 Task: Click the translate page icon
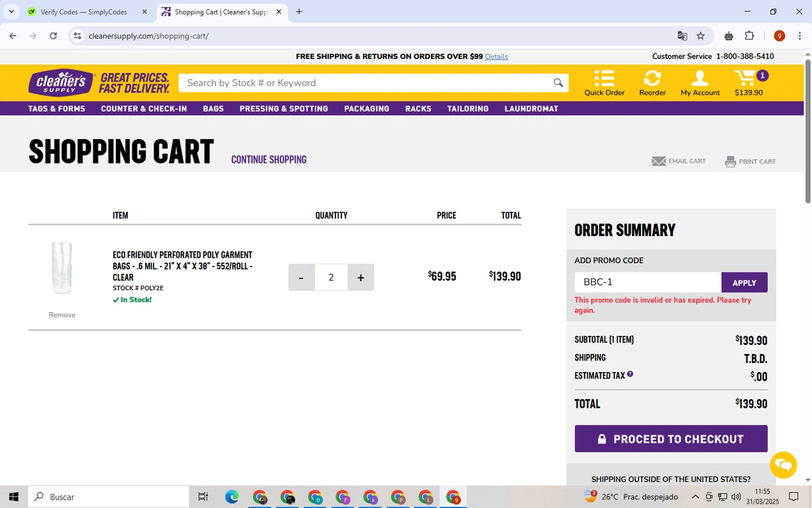[682, 36]
